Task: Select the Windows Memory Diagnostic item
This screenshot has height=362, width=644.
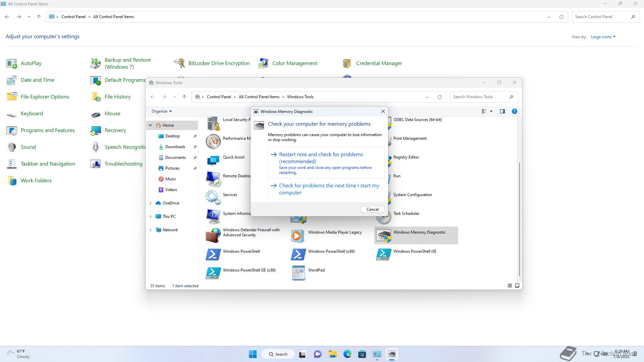Action: click(x=416, y=235)
